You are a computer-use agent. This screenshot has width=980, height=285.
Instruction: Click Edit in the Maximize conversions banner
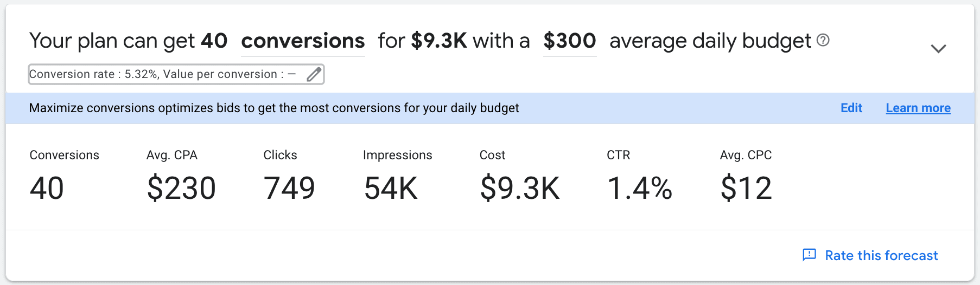click(x=851, y=108)
